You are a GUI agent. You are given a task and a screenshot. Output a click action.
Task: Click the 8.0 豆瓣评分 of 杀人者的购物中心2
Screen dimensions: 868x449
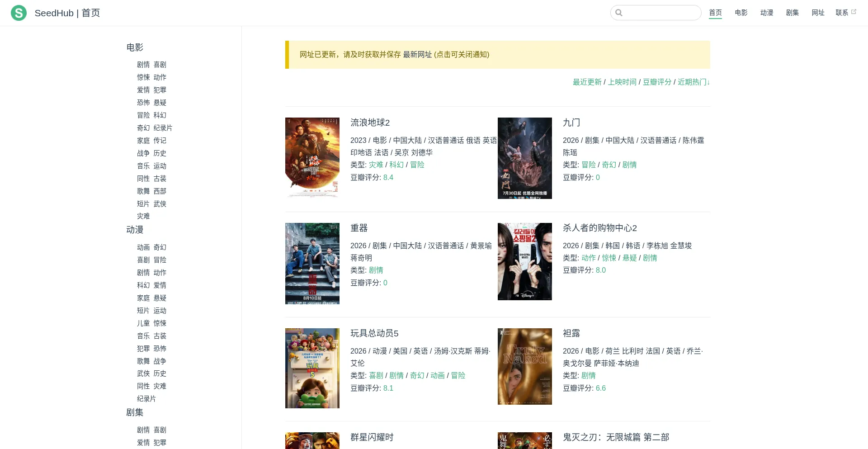601,270
